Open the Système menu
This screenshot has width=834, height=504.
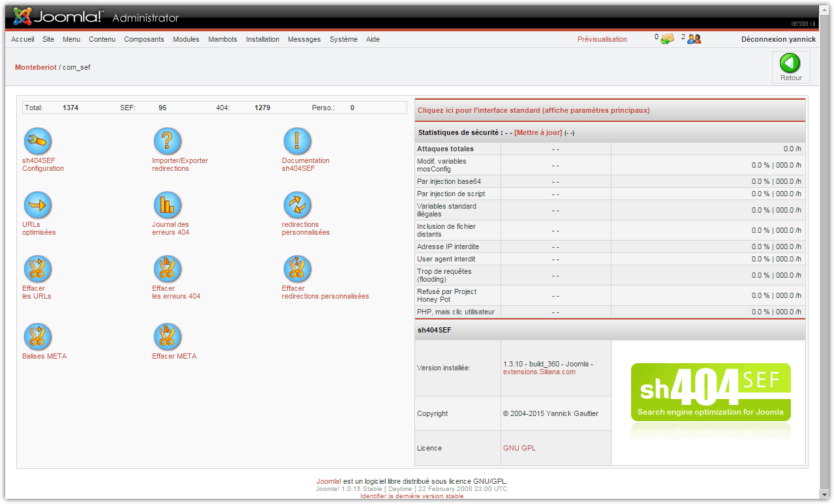point(343,39)
